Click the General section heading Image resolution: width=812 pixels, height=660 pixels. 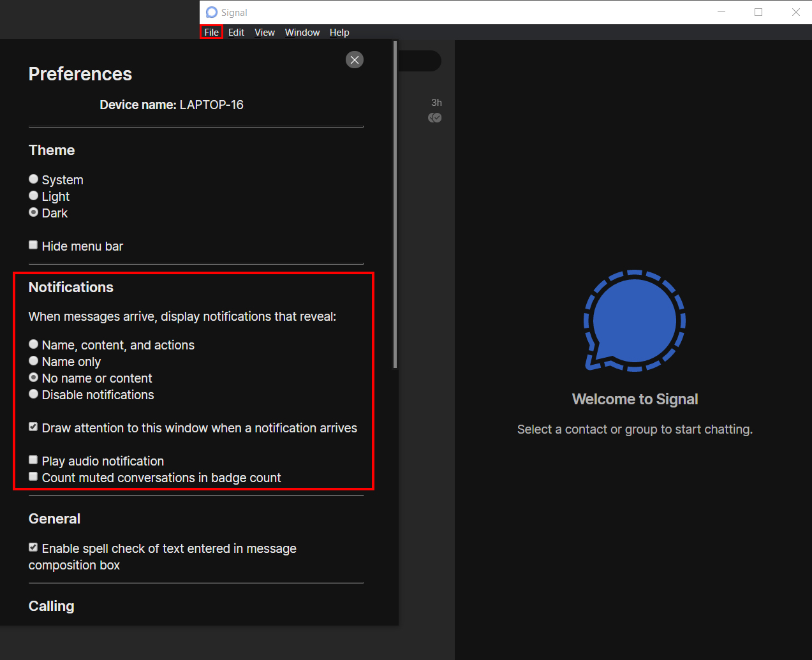[54, 518]
